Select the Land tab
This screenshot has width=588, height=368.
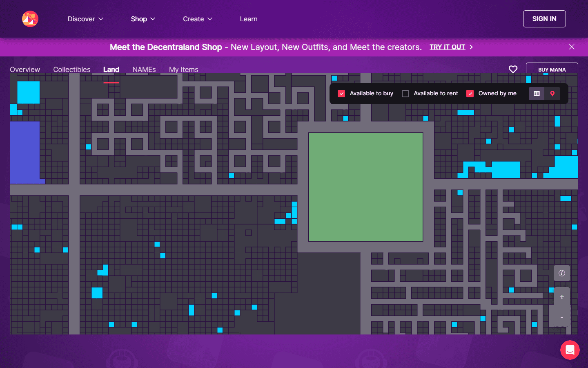pos(111,70)
